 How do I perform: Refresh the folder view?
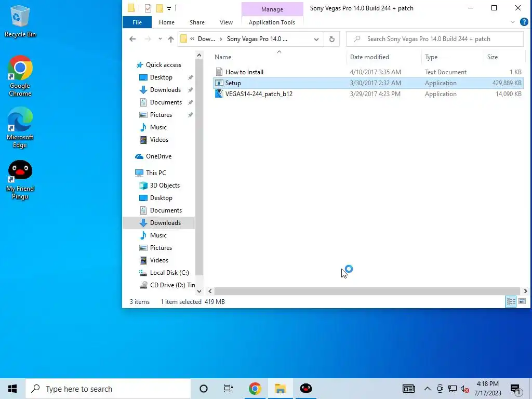pos(332,39)
